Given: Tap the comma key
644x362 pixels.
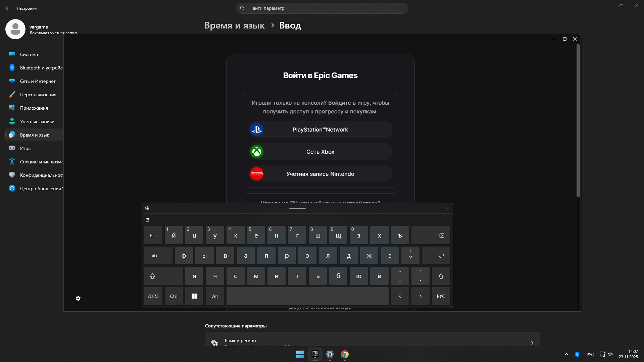Looking at the screenshot, I should point(400,276).
